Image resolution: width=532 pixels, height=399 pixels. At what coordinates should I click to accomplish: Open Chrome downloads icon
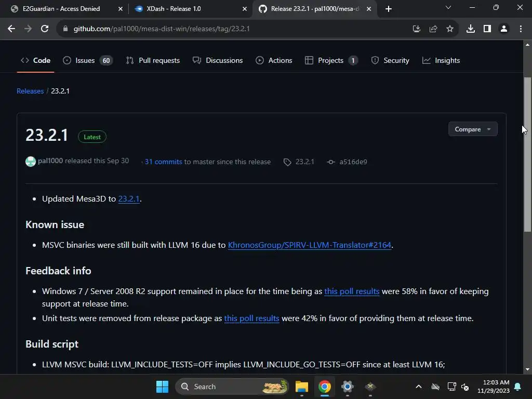click(x=471, y=29)
